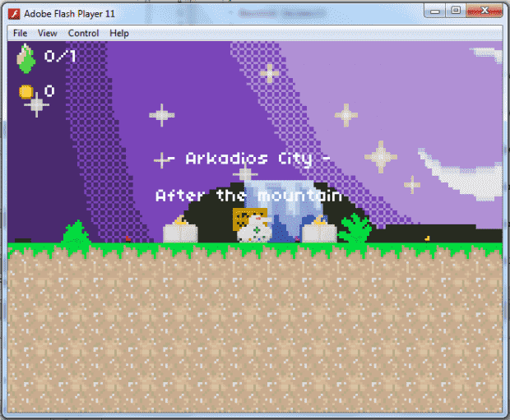Minimize the Flash Player window
Viewport: 510px width, 420px height.
(436, 10)
